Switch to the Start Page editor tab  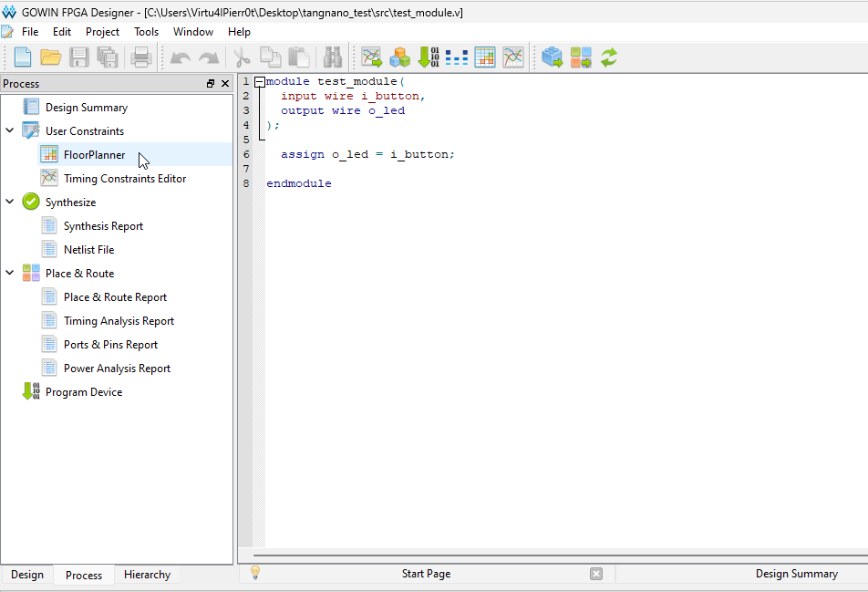point(426,574)
